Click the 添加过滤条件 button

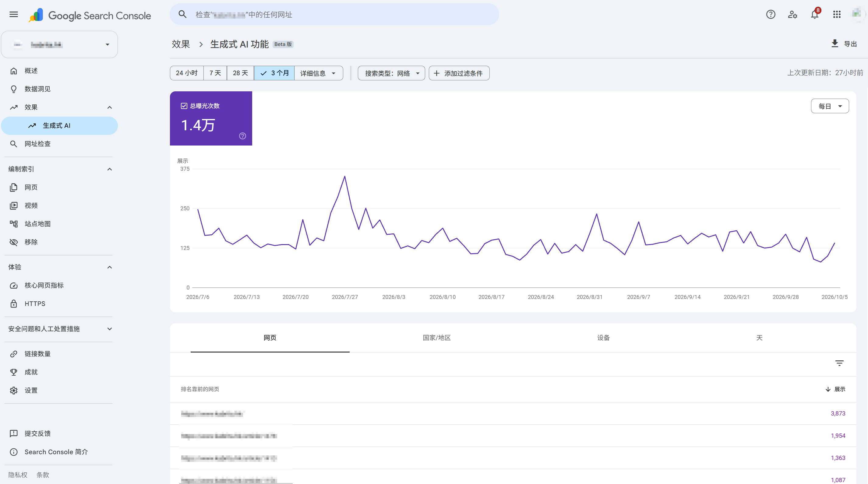pos(459,73)
